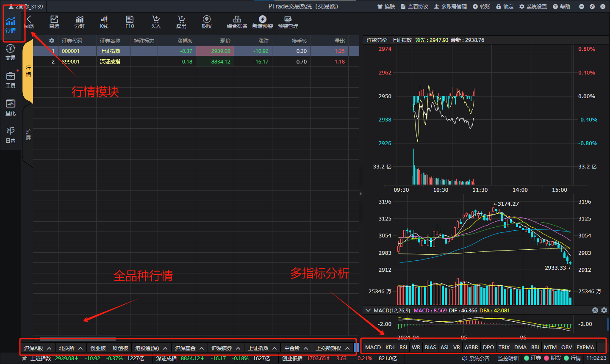This screenshot has width=610, height=364.
Task: Switch to the KDJ indicator tab
Action: (390, 347)
